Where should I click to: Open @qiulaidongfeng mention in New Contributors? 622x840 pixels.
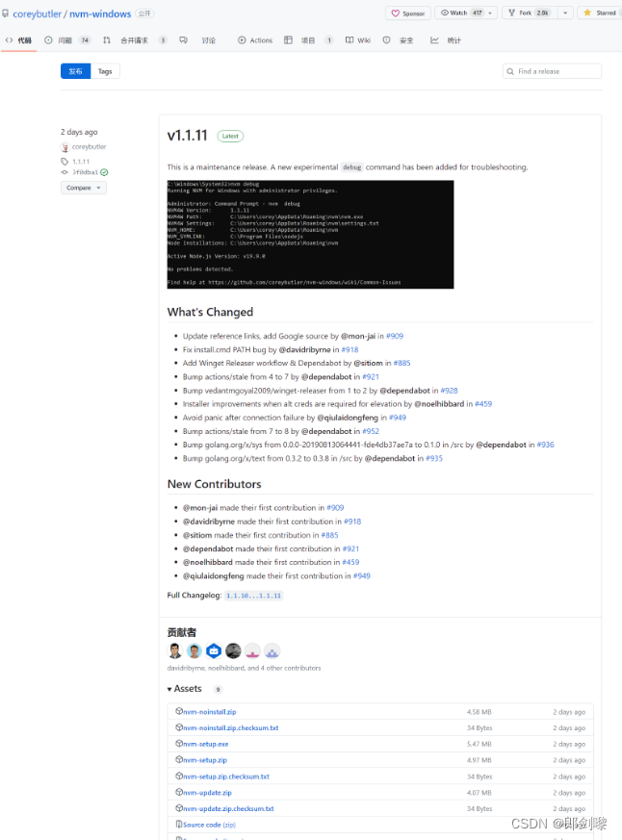click(x=214, y=576)
